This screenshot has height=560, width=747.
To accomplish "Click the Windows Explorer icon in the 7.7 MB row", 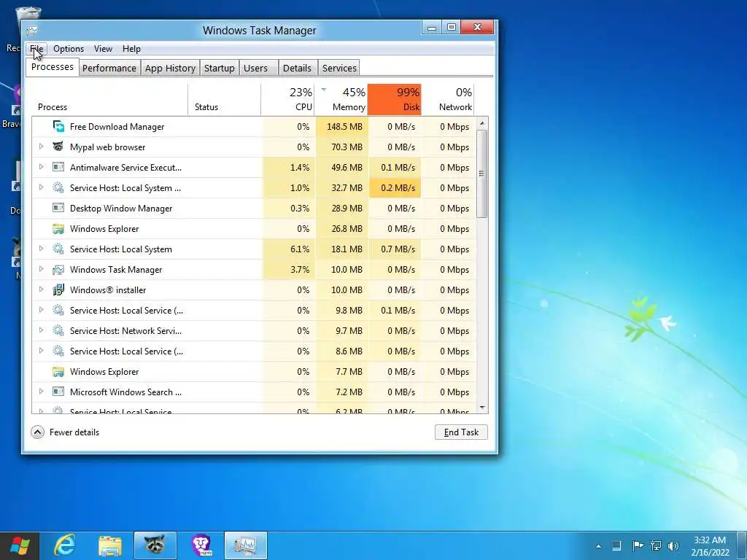I will (x=58, y=371).
